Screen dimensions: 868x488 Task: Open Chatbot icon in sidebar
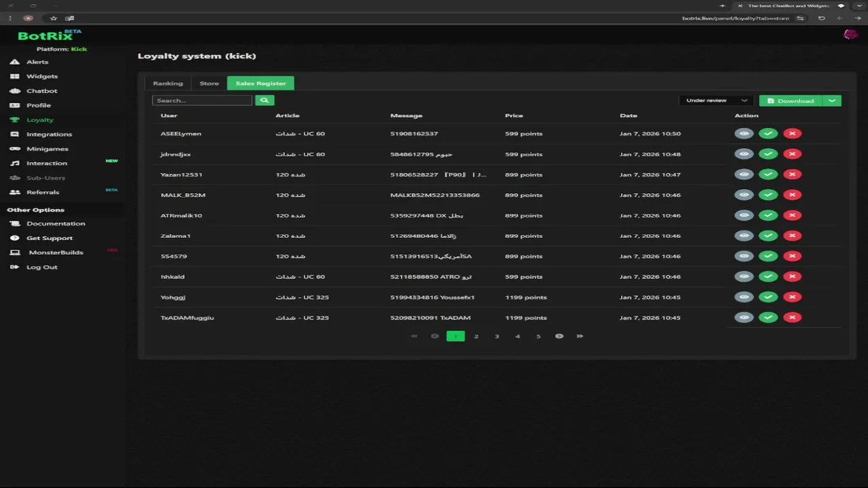[14, 91]
